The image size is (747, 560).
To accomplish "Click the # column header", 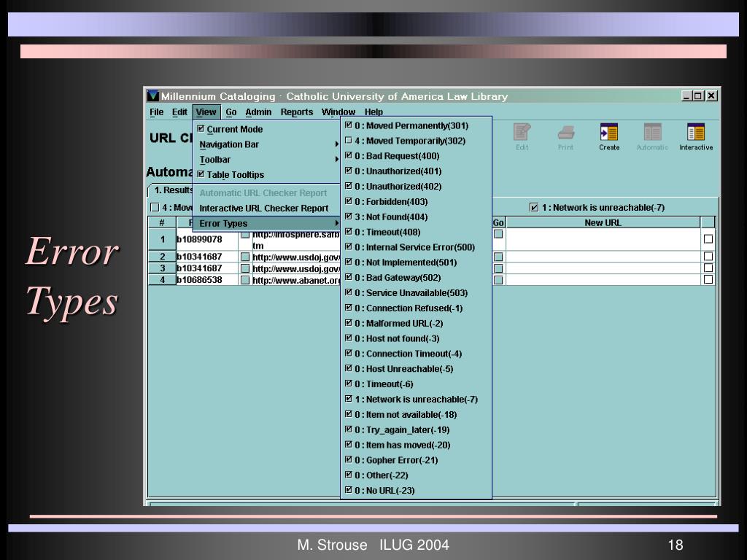I will click(162, 222).
